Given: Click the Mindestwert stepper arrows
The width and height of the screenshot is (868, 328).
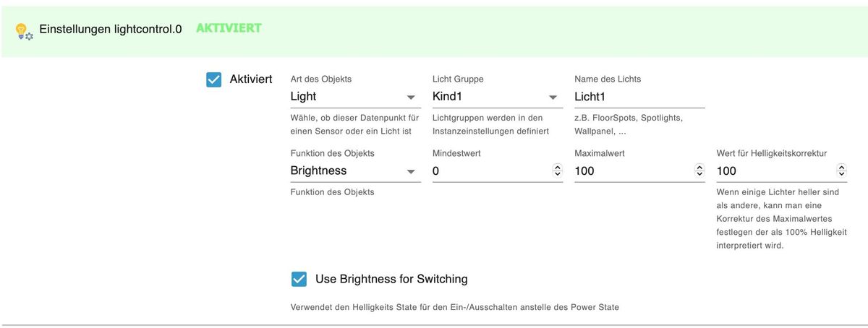Looking at the screenshot, I should (557, 171).
